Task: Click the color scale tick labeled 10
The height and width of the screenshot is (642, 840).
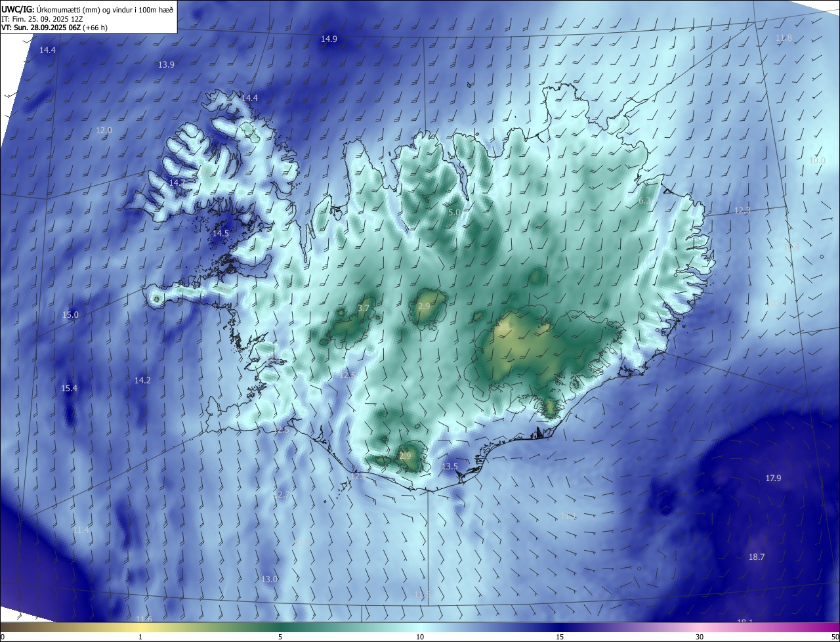Action: (x=420, y=636)
